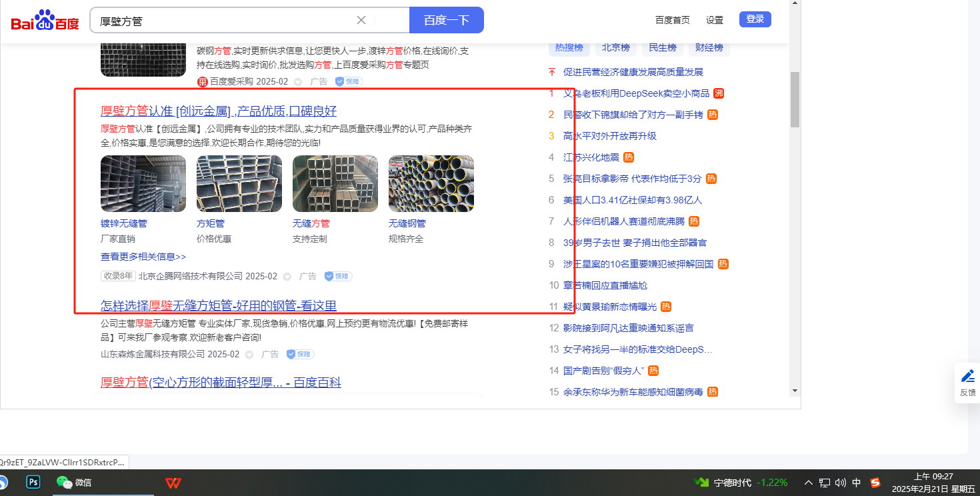Click the page scrollbar up arrow
This screenshot has height=496, width=980.
point(795,4)
